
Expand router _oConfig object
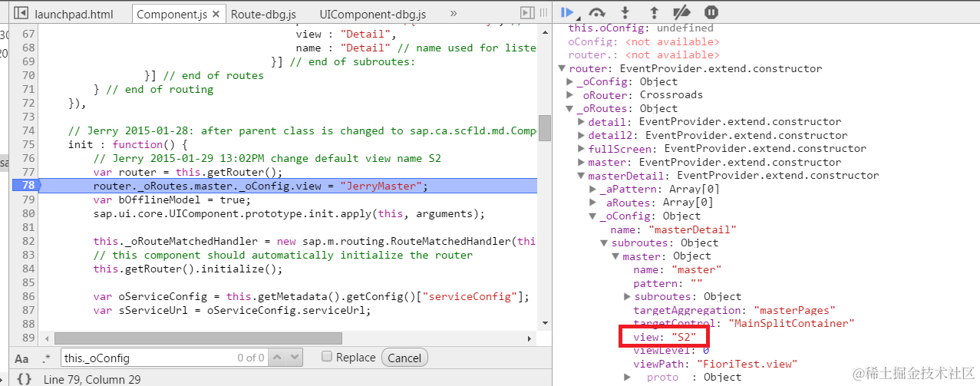pyautogui.click(x=569, y=81)
